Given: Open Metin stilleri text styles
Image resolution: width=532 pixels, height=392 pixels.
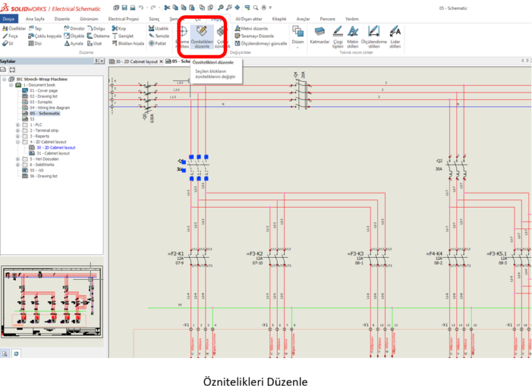Looking at the screenshot, I should tap(353, 35).
